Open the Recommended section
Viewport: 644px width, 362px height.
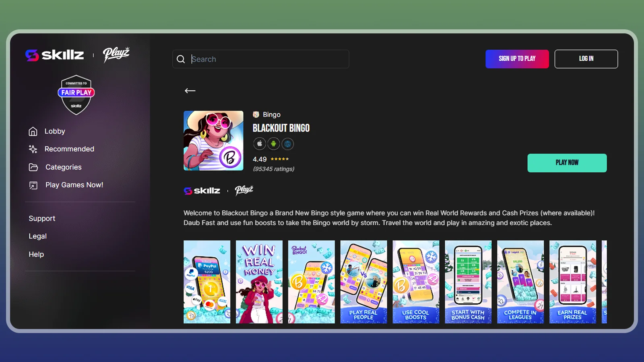point(69,149)
